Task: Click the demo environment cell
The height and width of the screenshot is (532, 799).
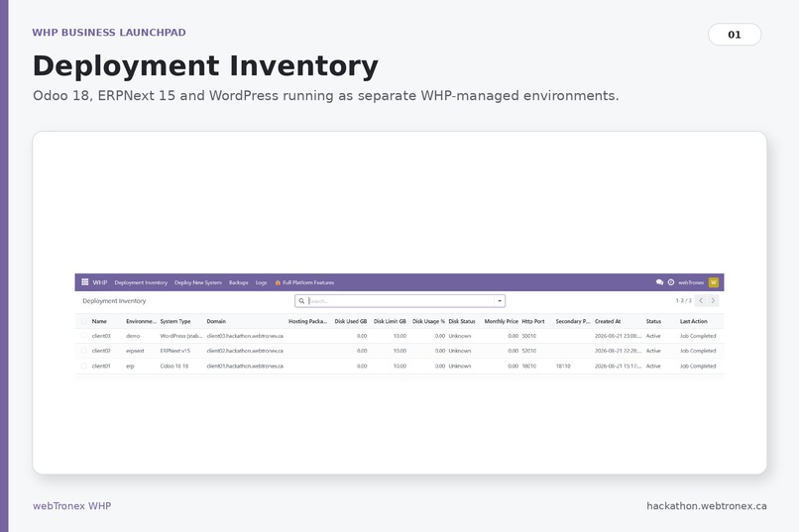Action: pos(133,336)
